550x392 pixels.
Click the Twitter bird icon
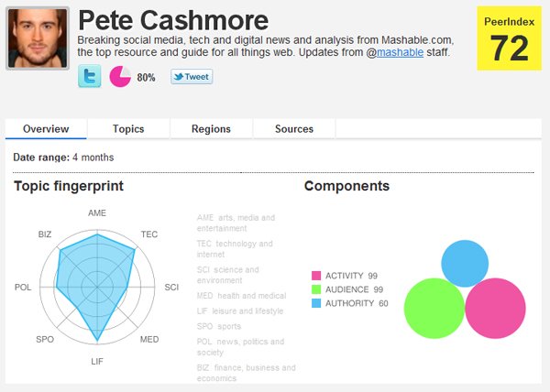(x=90, y=78)
